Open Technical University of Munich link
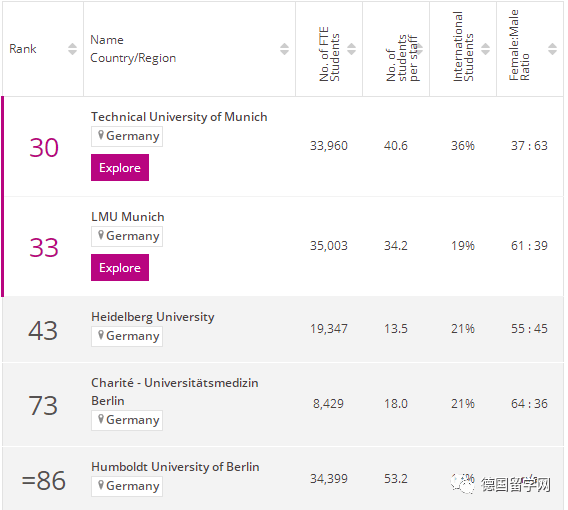Viewport: 568px width, 510px height. tap(179, 117)
